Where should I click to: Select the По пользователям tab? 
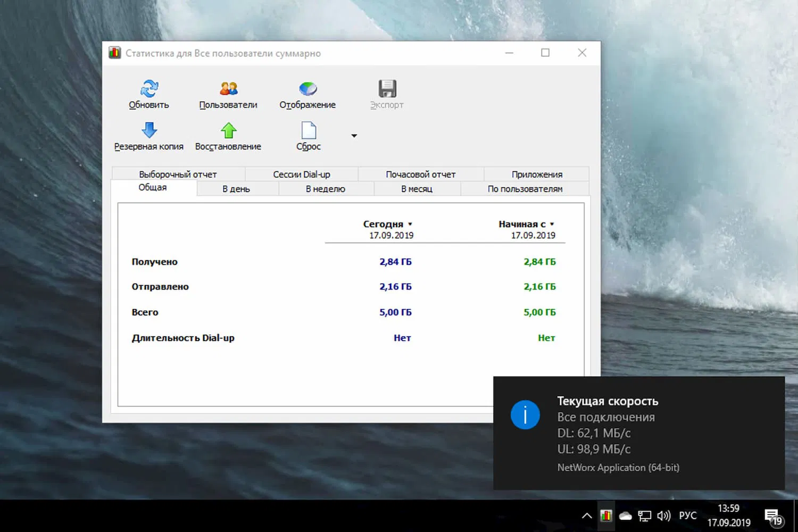(x=525, y=189)
